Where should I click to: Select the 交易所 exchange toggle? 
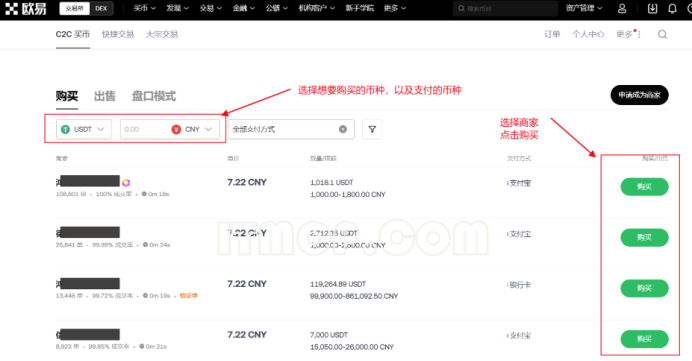tap(75, 8)
